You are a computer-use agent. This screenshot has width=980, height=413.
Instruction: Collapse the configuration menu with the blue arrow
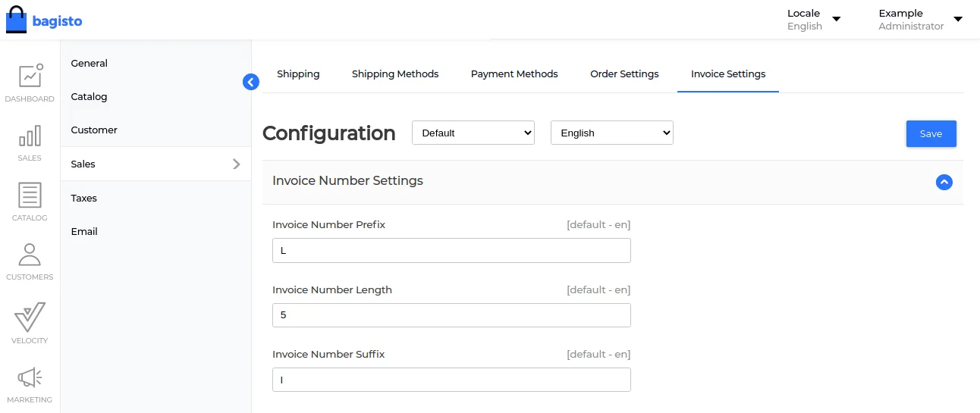click(x=251, y=82)
